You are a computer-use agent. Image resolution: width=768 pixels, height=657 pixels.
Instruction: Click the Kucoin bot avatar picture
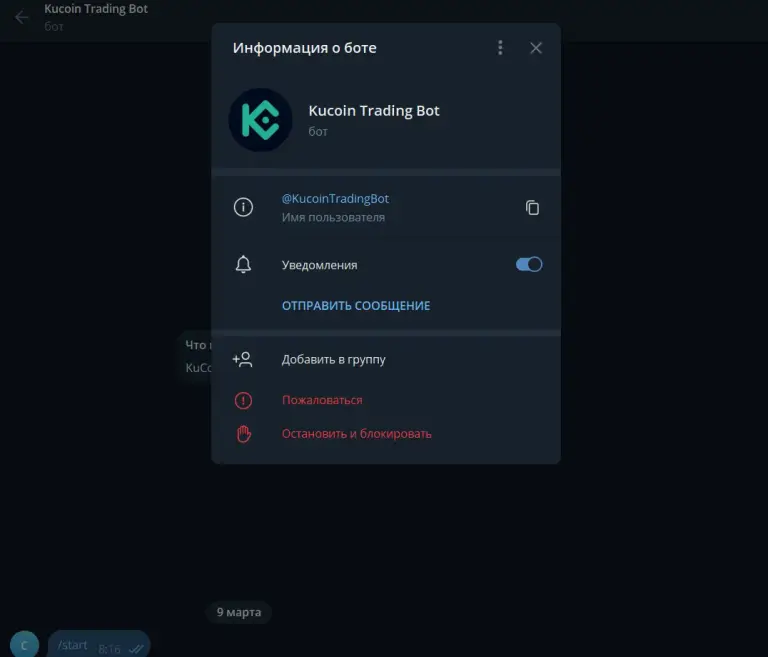(x=261, y=120)
